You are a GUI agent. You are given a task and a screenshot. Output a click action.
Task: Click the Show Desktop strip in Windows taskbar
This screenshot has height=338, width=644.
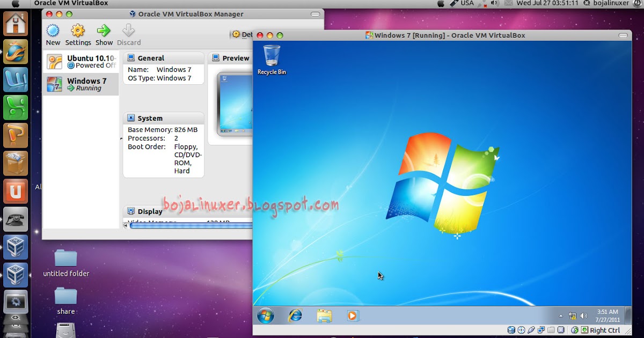pos(628,315)
